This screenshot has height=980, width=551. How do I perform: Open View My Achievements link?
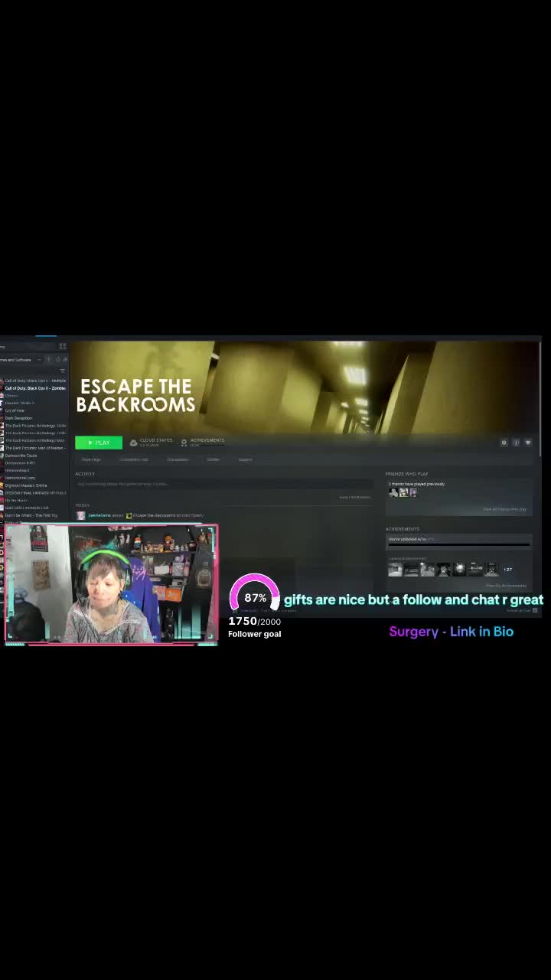[x=506, y=586]
